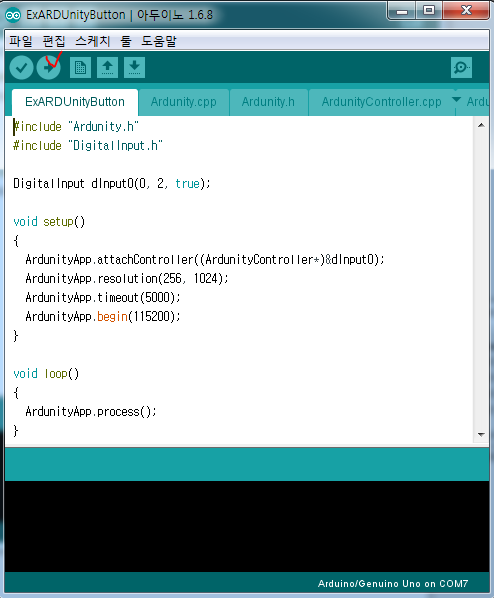Click 'Arduino/Genuino Uno on COM7' status text
This screenshot has width=494, height=598.
coord(393,584)
